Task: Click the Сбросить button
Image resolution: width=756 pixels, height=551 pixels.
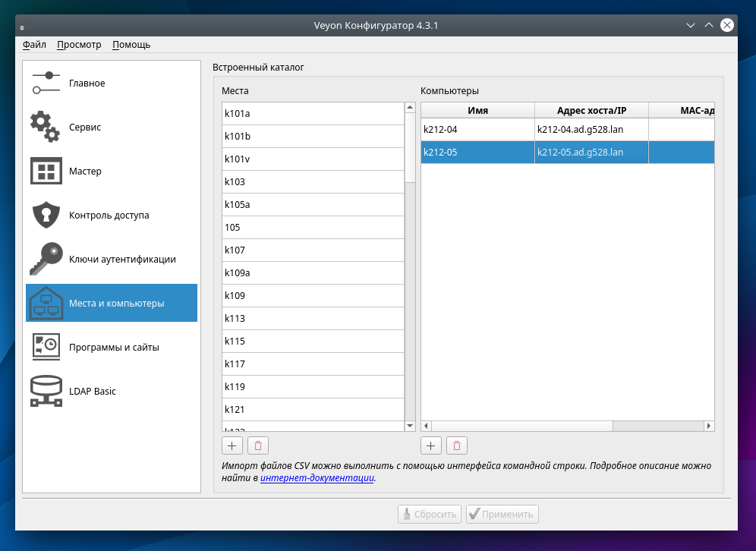Action: click(430, 514)
